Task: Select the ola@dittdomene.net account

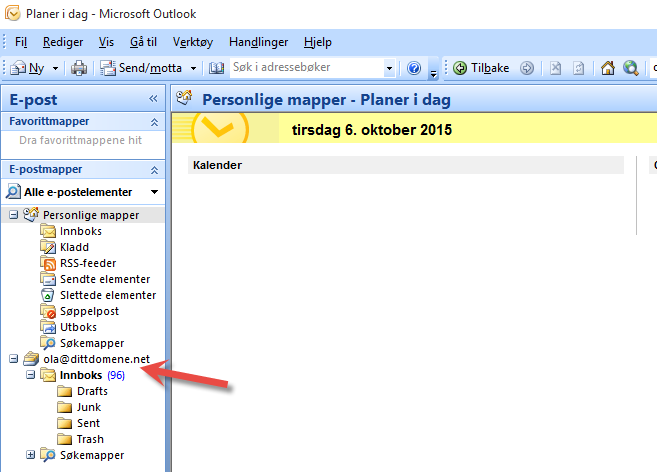Action: click(96, 359)
